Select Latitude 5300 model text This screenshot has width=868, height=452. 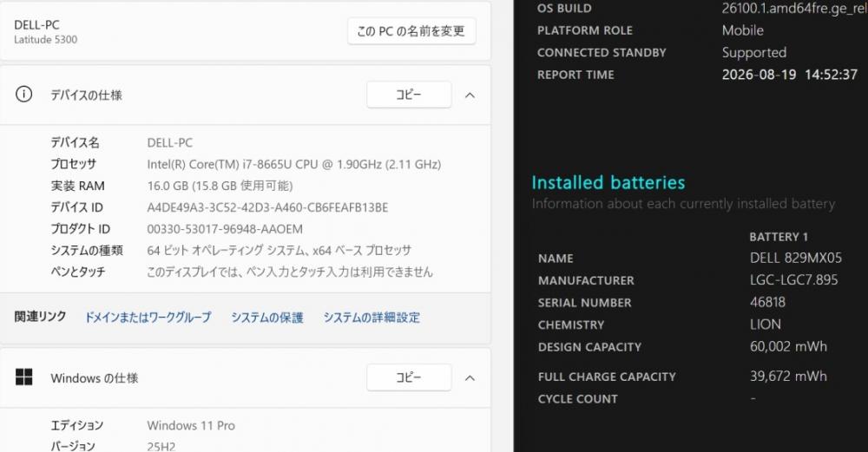[x=45, y=40]
